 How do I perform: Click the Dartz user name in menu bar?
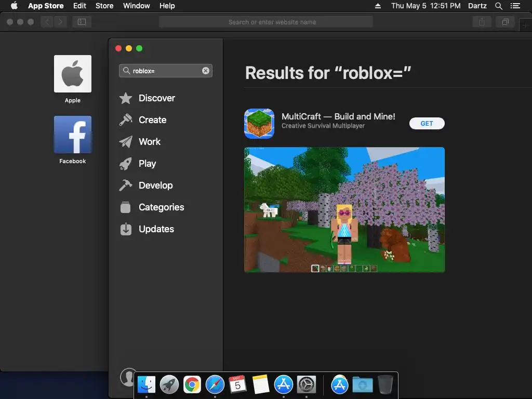tap(477, 6)
